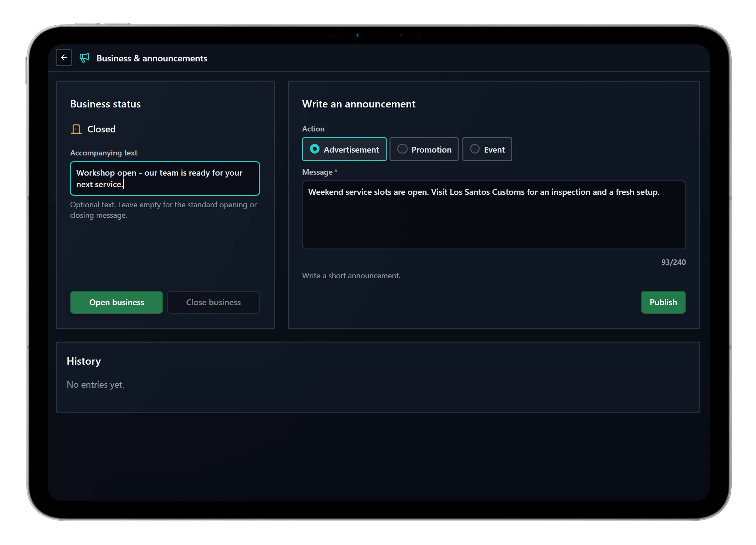Click the 93/240 character counter
This screenshot has height=545, width=756.
pyautogui.click(x=673, y=262)
